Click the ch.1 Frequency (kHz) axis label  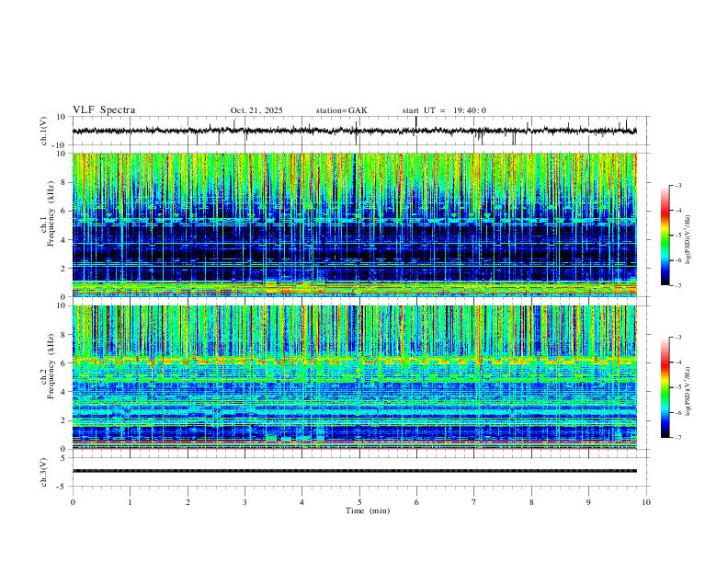pos(48,215)
